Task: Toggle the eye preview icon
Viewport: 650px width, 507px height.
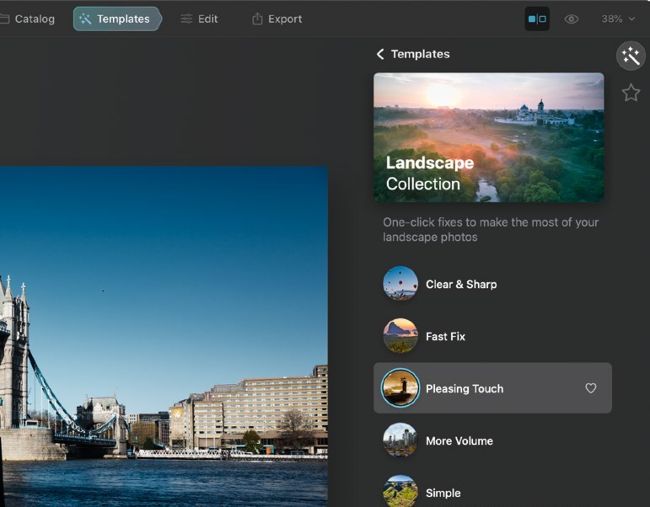Action: (571, 19)
